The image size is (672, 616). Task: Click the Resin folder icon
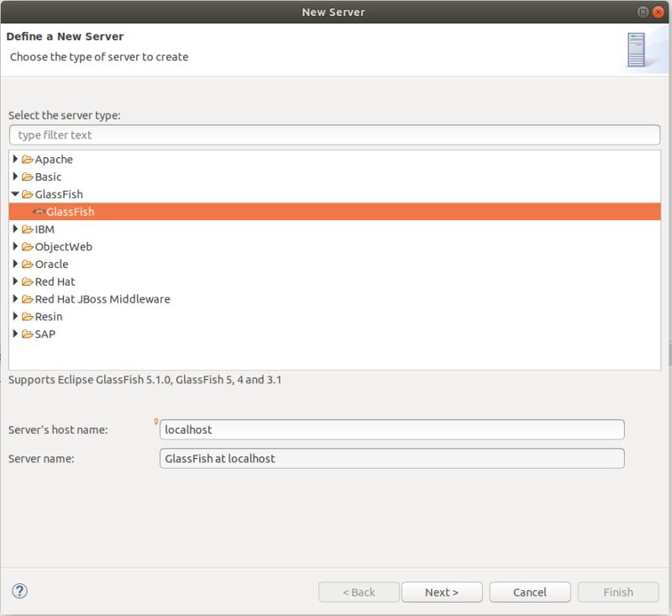(x=28, y=317)
